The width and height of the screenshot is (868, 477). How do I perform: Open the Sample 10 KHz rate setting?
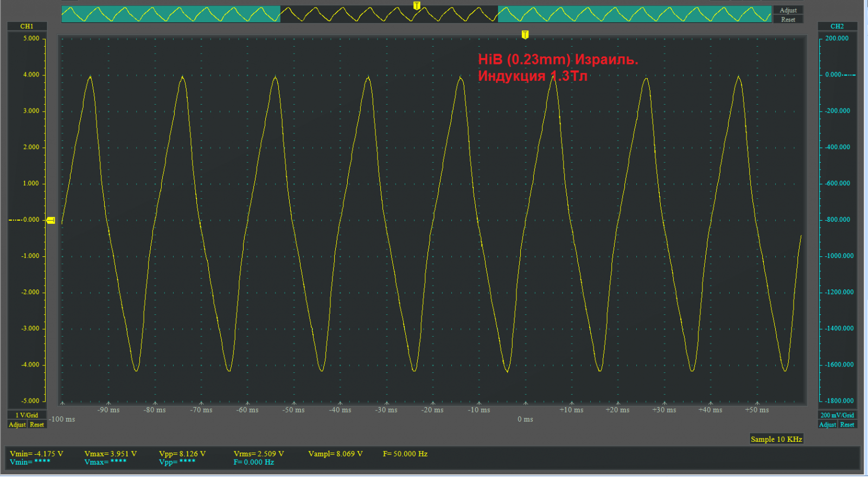[x=776, y=439]
